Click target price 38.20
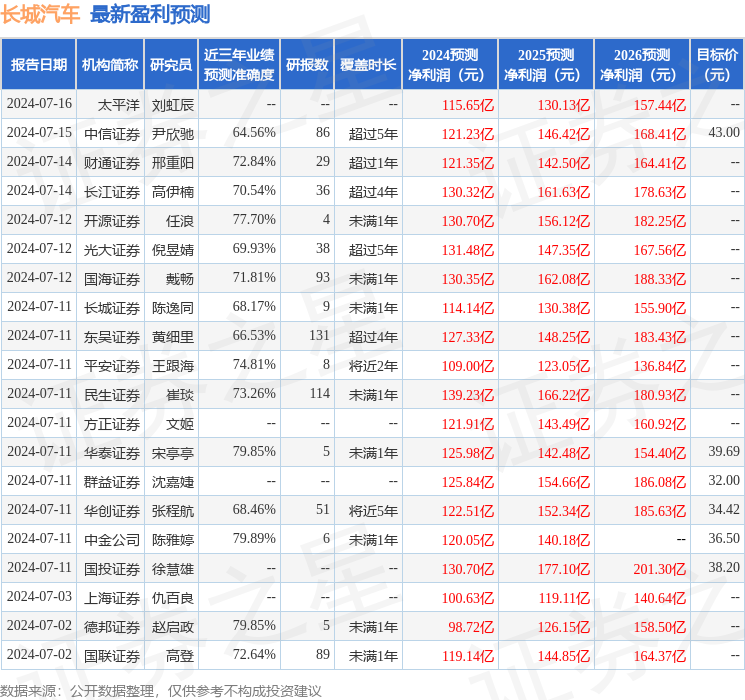745x700 pixels. [x=724, y=567]
